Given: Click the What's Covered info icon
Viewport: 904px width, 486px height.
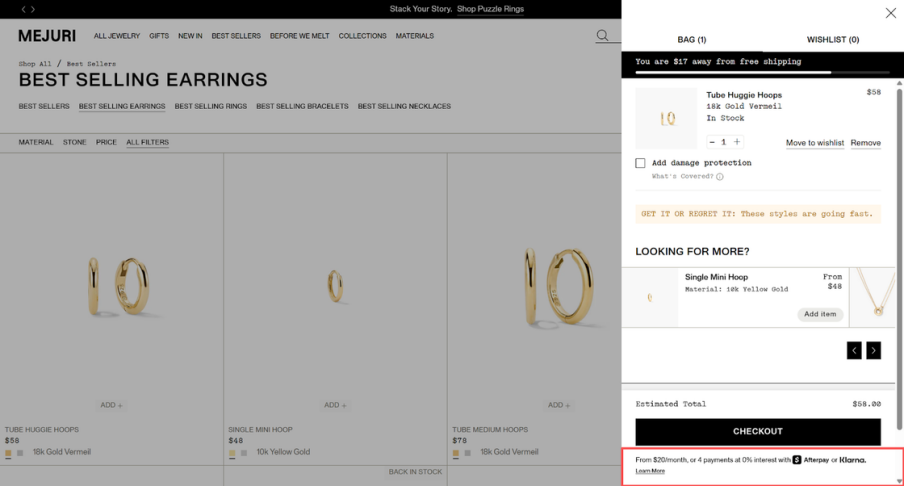Looking at the screenshot, I should pos(720,177).
